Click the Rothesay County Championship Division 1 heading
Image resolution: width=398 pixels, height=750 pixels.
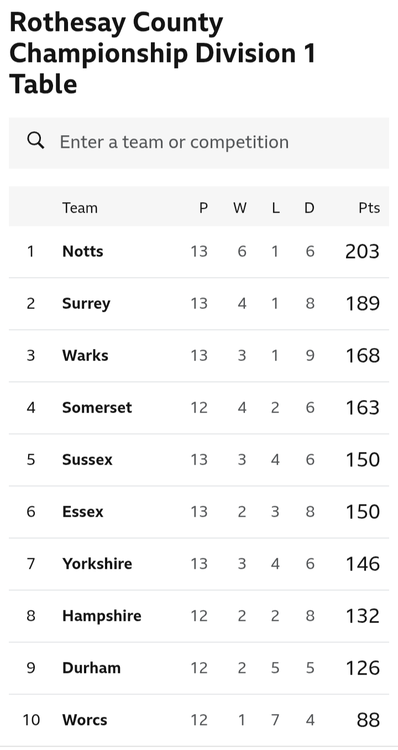pyautogui.click(x=163, y=53)
